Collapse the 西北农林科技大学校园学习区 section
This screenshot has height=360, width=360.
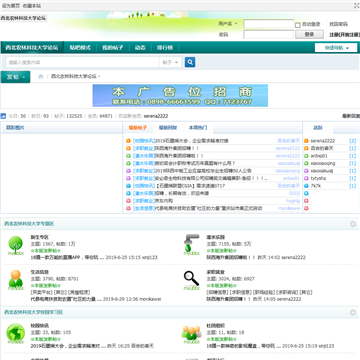(353, 312)
